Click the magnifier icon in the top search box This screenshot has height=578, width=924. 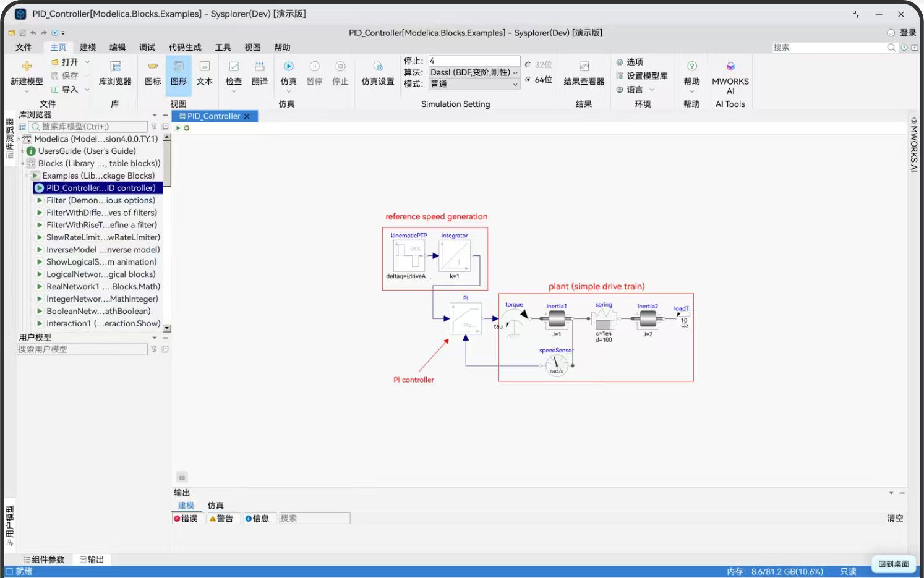(x=891, y=48)
